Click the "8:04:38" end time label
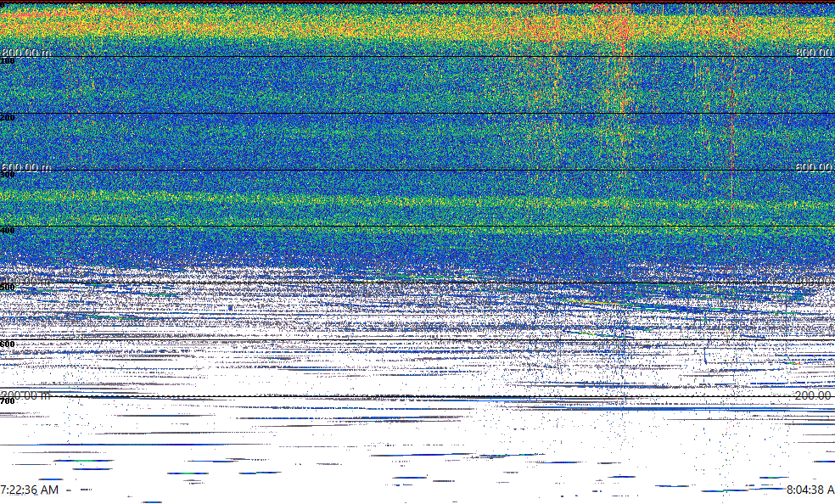This screenshot has width=835, height=504. 804,490
